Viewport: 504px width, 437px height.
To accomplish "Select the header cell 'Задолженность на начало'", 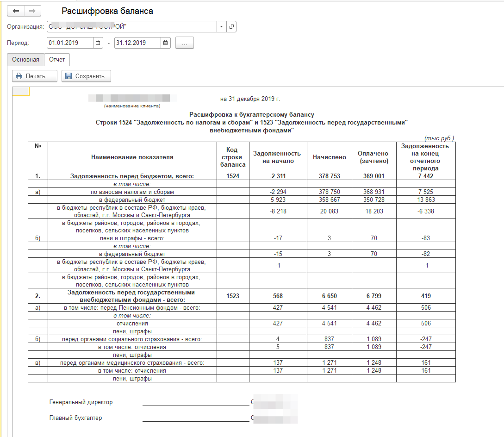I will click(x=278, y=157).
